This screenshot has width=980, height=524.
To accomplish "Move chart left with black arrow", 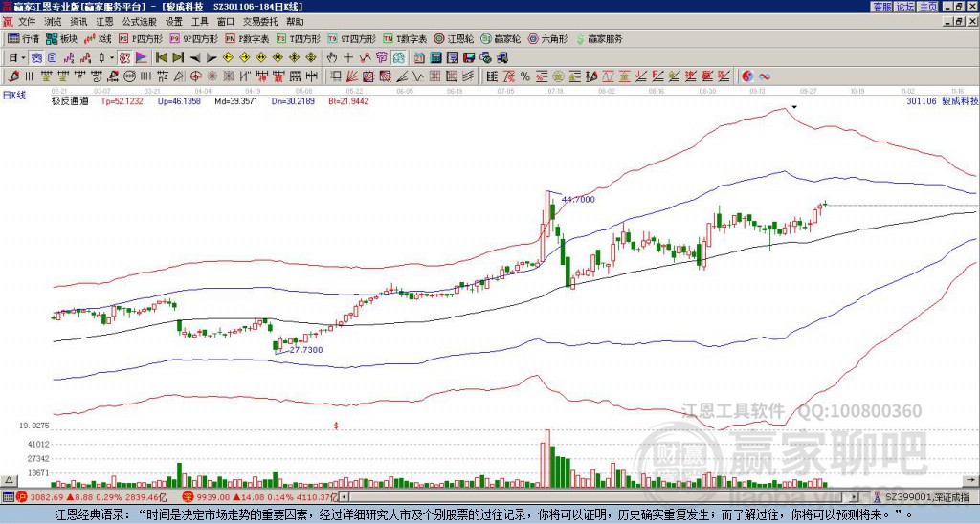I will [195, 58].
